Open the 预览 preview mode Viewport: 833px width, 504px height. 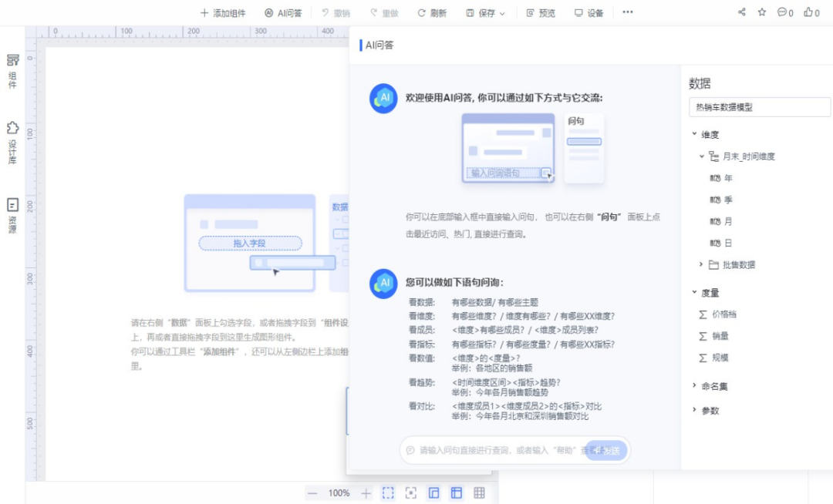click(x=539, y=12)
